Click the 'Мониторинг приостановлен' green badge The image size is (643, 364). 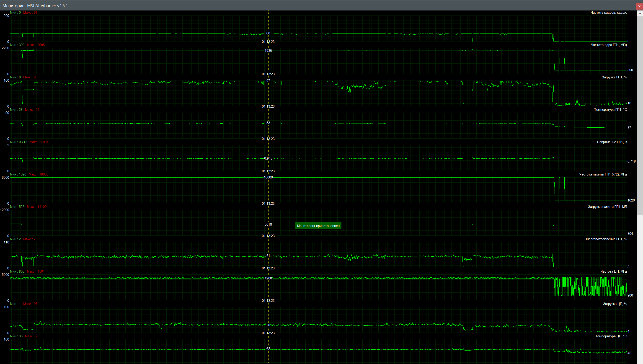pos(318,226)
